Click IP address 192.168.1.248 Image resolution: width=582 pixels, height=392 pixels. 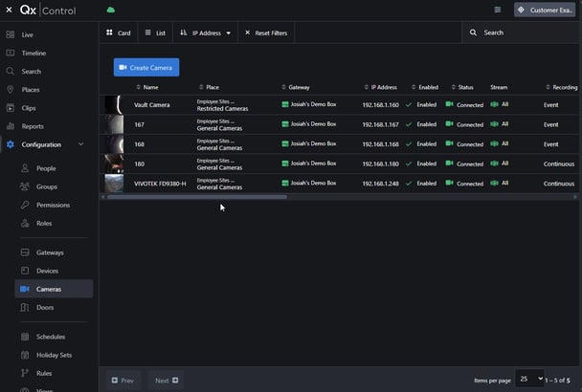(380, 184)
